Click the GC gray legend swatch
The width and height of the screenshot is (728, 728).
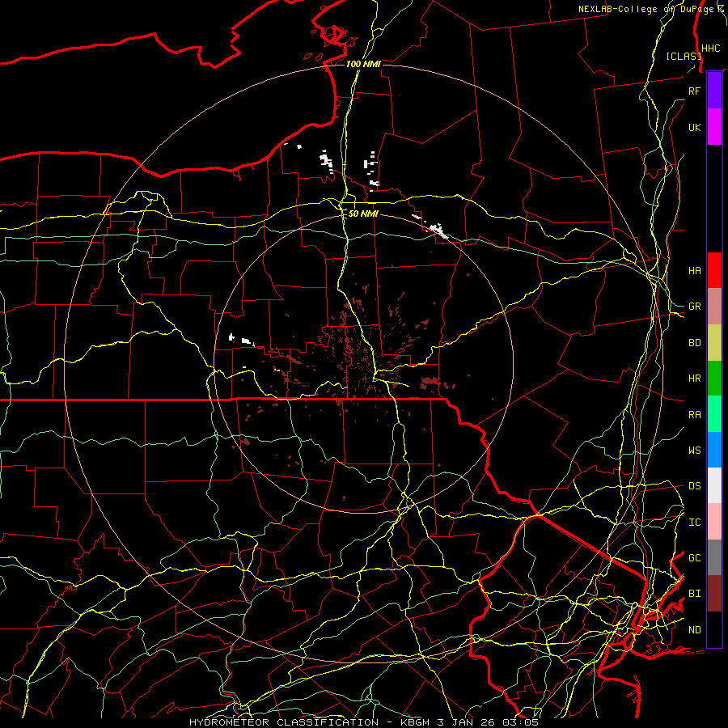click(714, 557)
